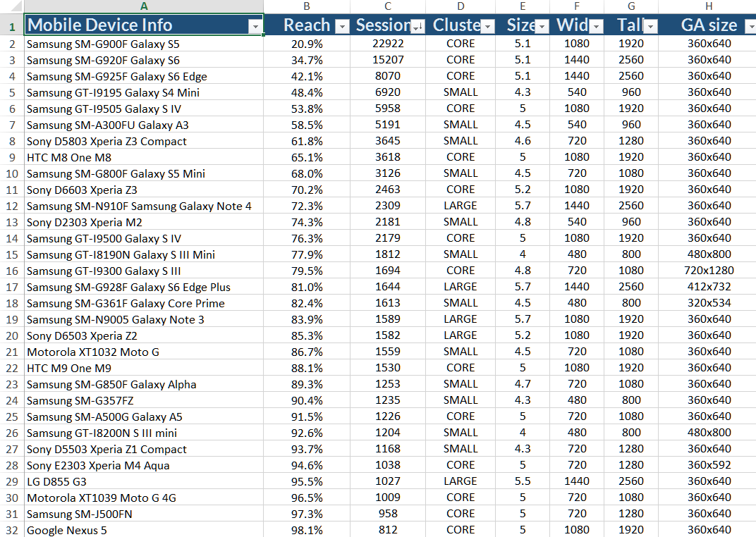Click cell Google Nexus 5
Viewport: 756px width, 537px height.
[x=144, y=530]
